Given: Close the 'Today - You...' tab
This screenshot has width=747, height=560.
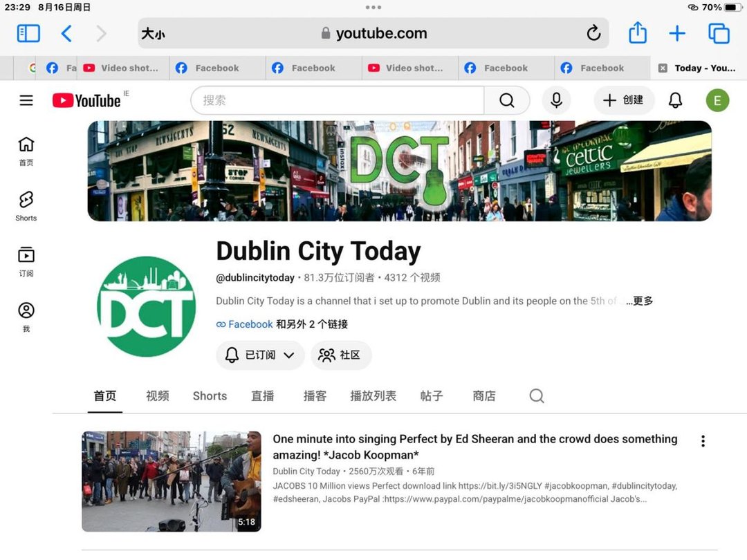Looking at the screenshot, I should click(663, 68).
